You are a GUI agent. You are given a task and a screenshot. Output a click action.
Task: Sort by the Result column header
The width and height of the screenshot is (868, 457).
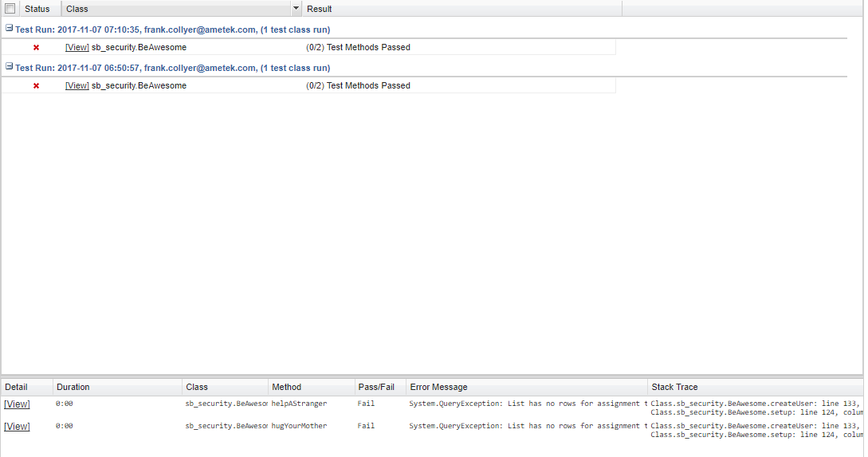319,9
